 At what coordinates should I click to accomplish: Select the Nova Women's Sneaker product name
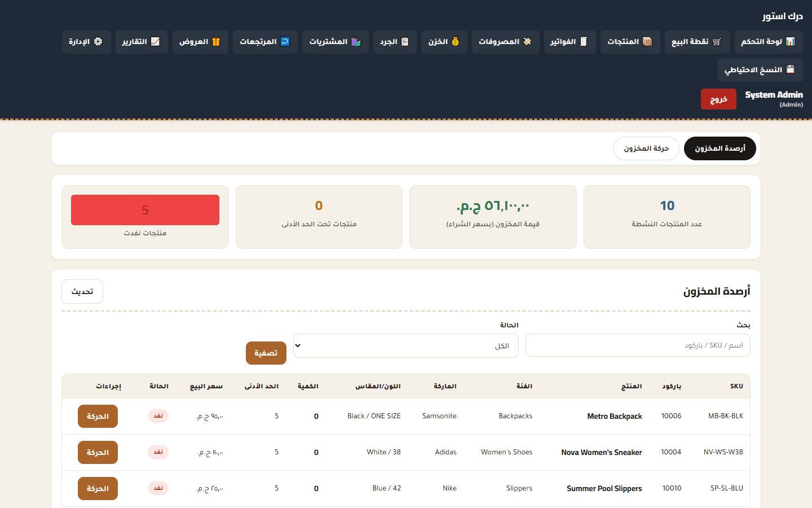[x=602, y=453]
